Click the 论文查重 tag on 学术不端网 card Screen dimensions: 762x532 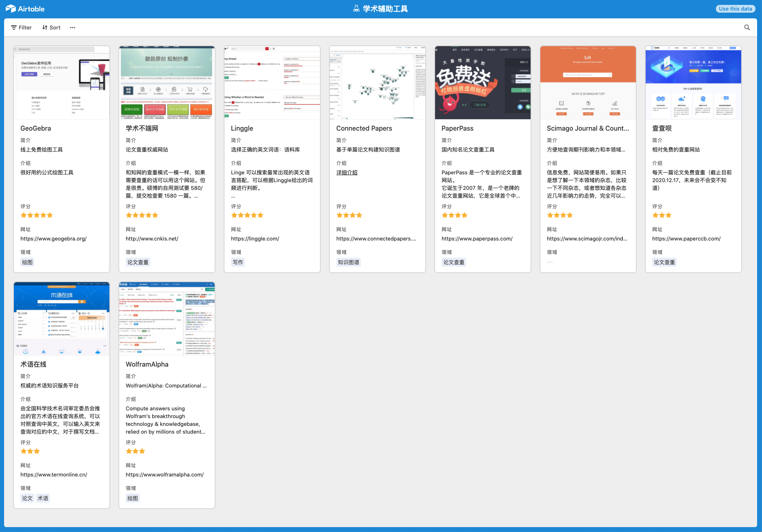[x=138, y=262]
